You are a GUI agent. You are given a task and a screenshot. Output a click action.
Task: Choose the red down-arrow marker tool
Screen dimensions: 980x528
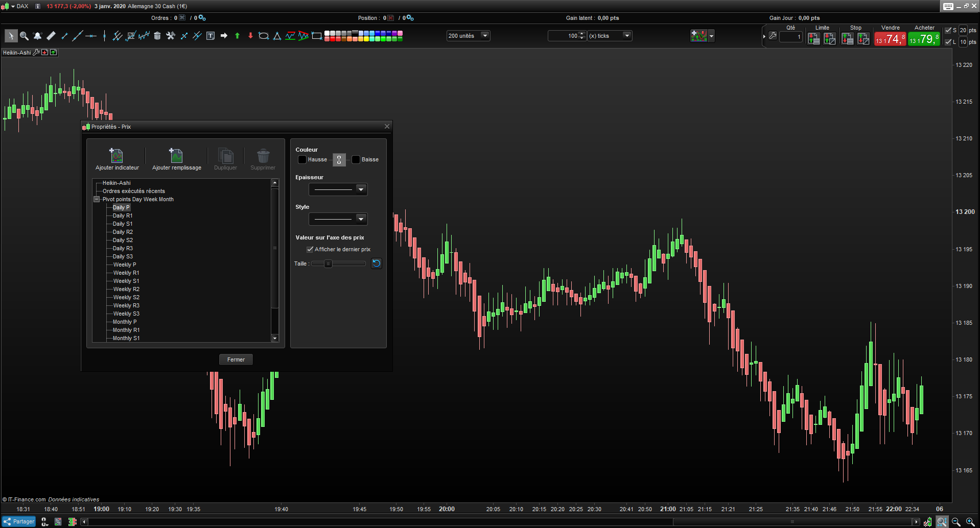click(x=250, y=36)
